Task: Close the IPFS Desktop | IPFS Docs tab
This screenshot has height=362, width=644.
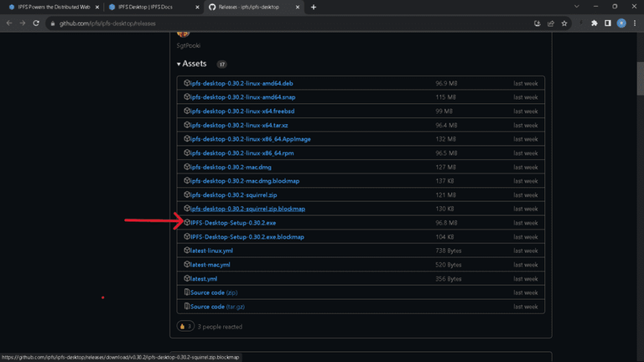Action: click(198, 7)
